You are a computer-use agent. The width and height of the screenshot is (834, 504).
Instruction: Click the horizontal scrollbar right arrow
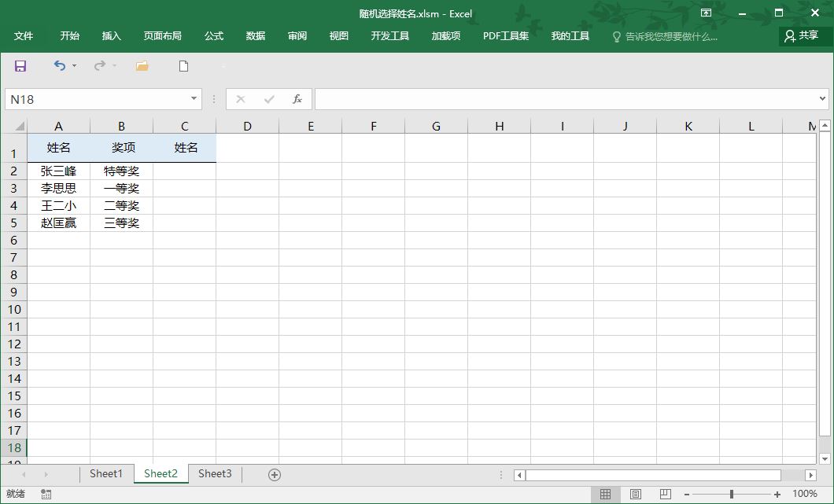pos(810,475)
